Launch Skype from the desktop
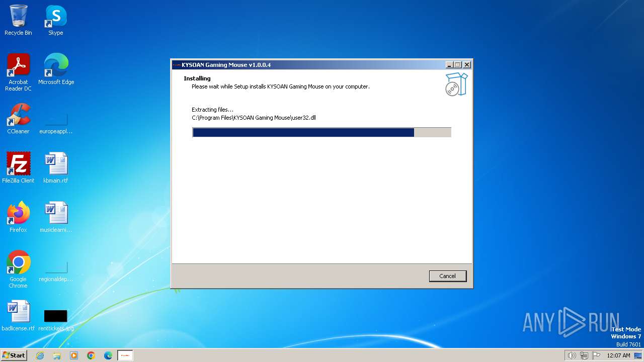 point(56,20)
